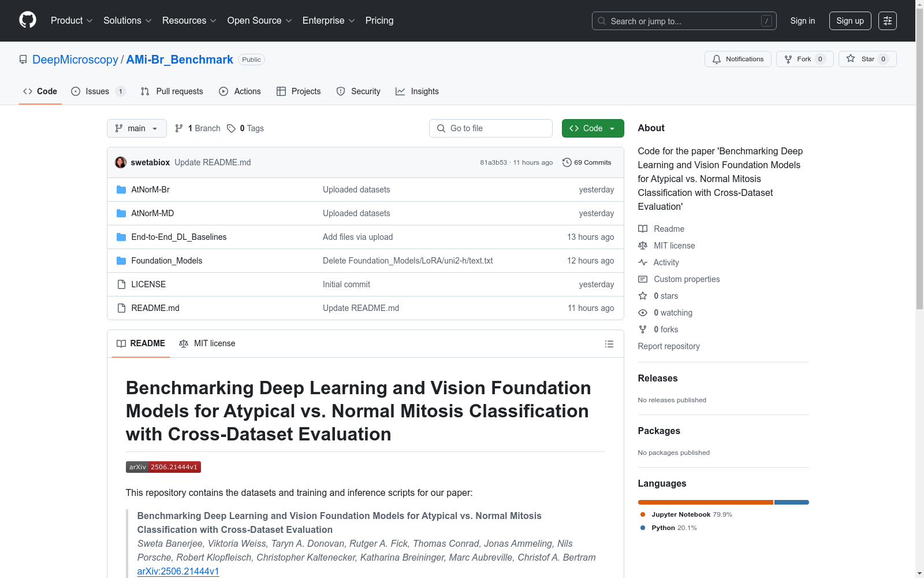
Task: Click the tag icon next to Tags
Action: coord(231,128)
